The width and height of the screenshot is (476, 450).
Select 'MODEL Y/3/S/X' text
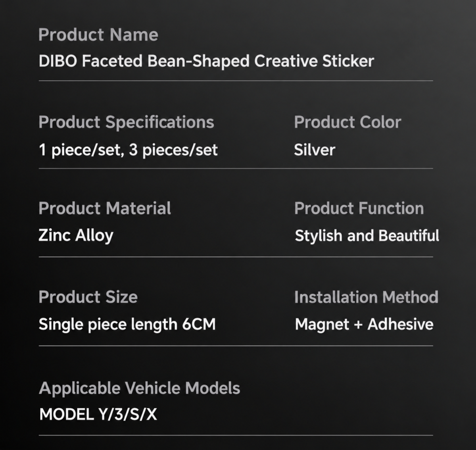(98, 415)
